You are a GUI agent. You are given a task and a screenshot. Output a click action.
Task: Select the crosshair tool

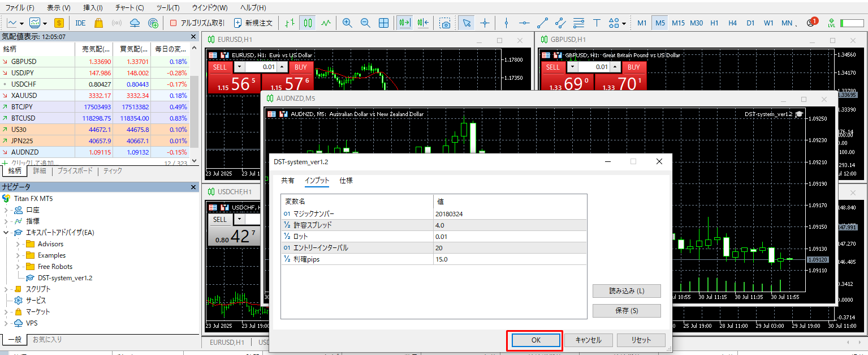[x=485, y=23]
